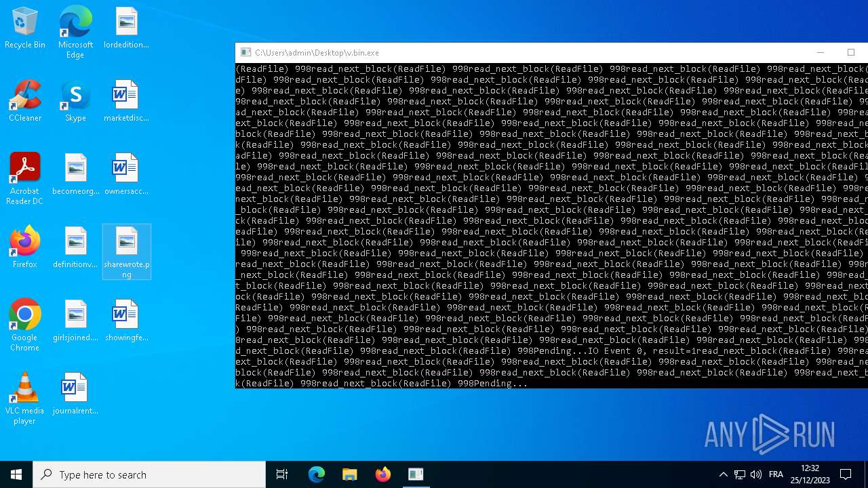Select the ownersacc Word document
Screen dimensions: 868x488
[126, 175]
